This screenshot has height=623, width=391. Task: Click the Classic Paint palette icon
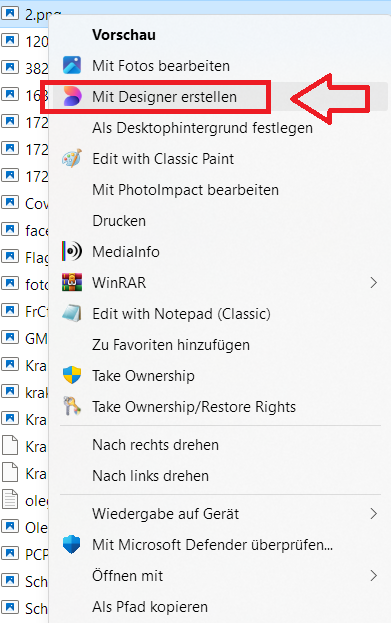coord(72,159)
